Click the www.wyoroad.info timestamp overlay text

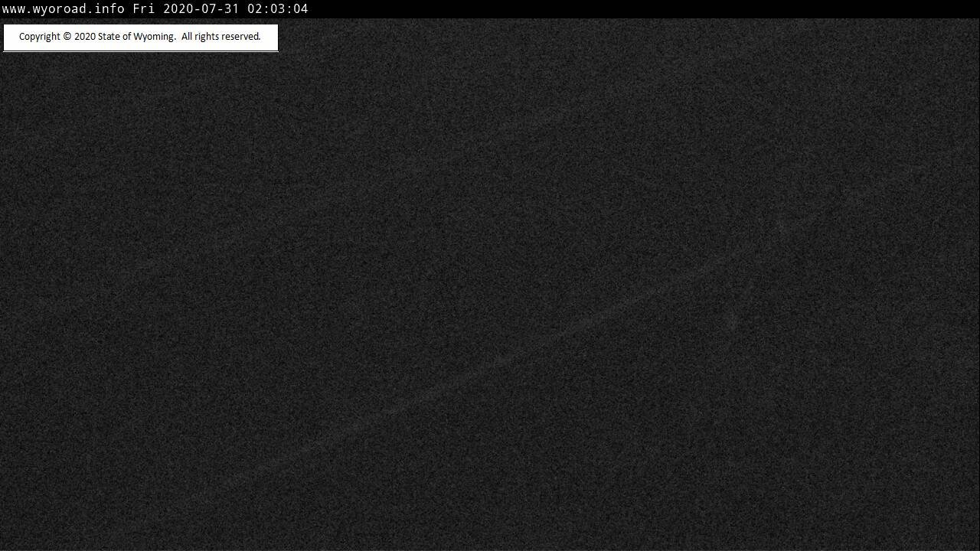(x=155, y=9)
